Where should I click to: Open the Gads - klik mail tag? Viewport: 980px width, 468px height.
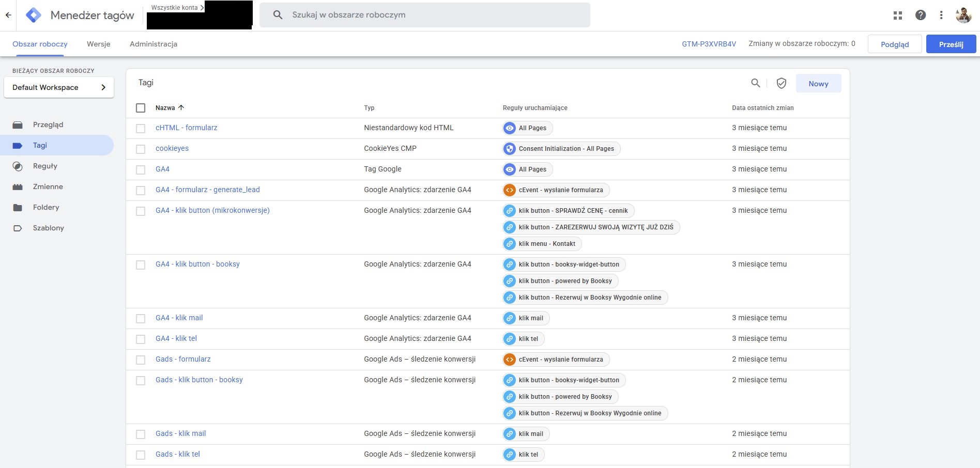click(180, 433)
